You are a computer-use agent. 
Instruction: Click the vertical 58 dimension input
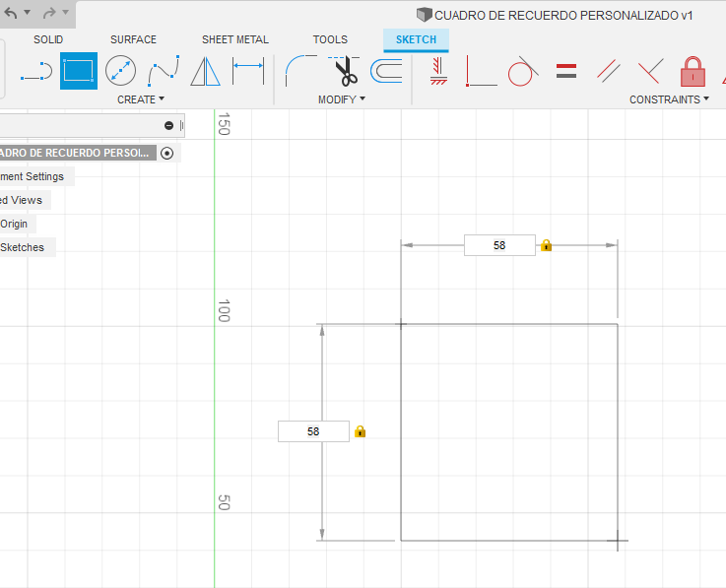(313, 431)
